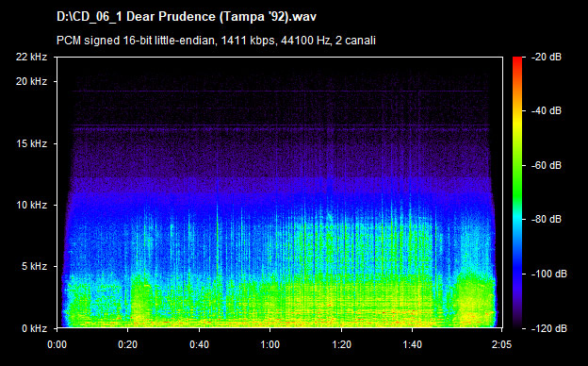
Task: Click the 1:00 time axis marker
Action: 270,344
